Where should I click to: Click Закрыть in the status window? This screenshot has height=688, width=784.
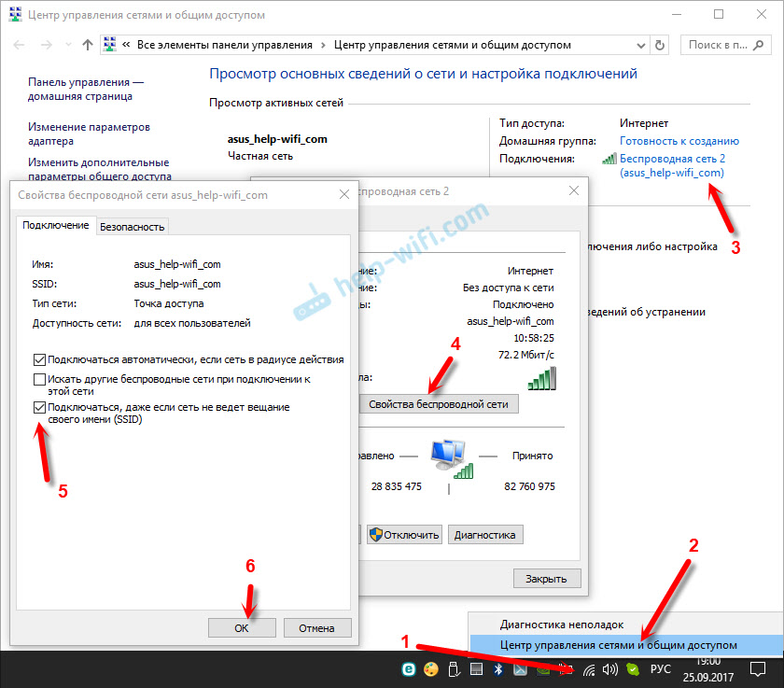(547, 579)
